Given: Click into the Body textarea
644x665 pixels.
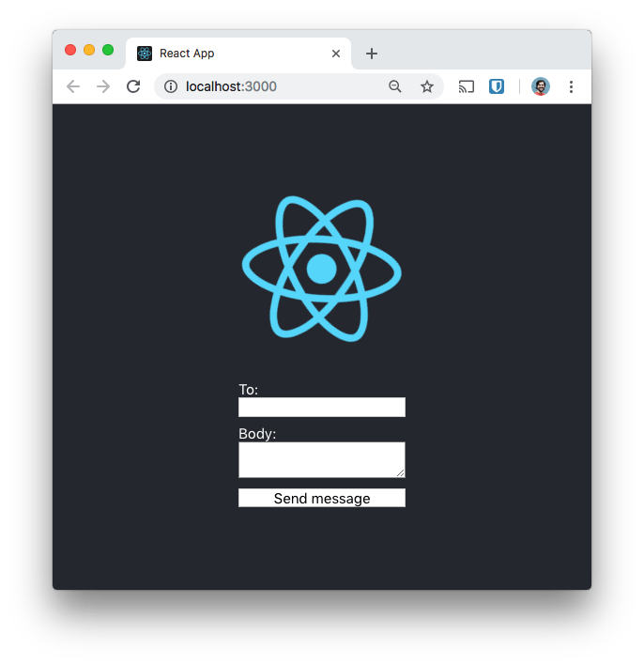Looking at the screenshot, I should point(322,459).
